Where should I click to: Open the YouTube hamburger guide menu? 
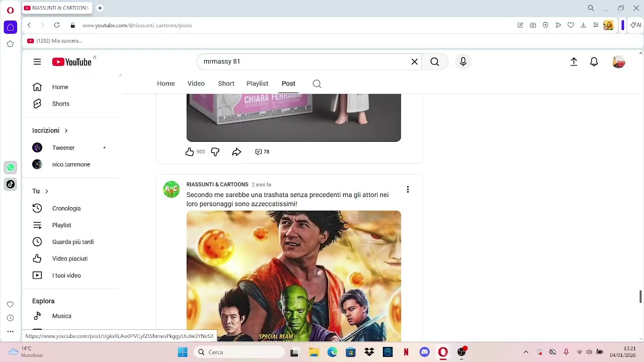(37, 62)
